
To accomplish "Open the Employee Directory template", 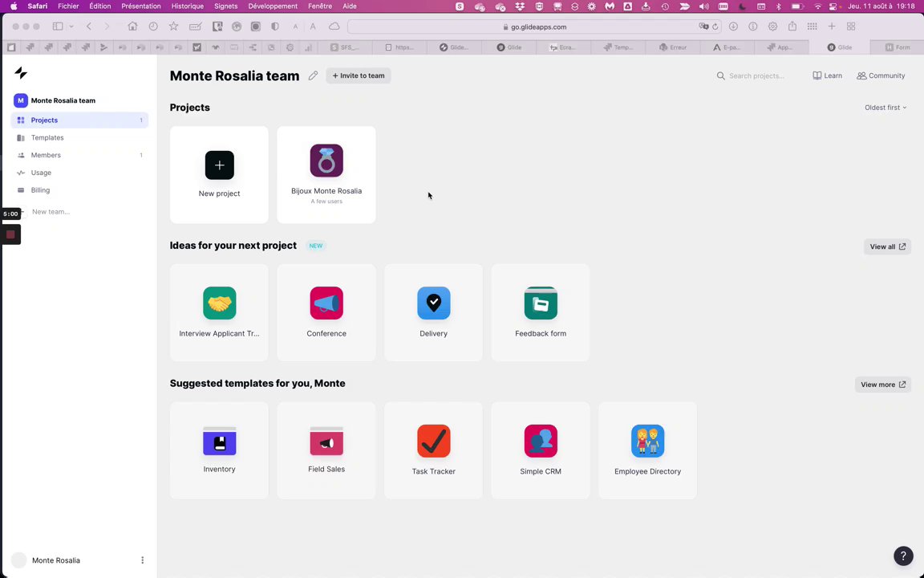I will click(647, 450).
